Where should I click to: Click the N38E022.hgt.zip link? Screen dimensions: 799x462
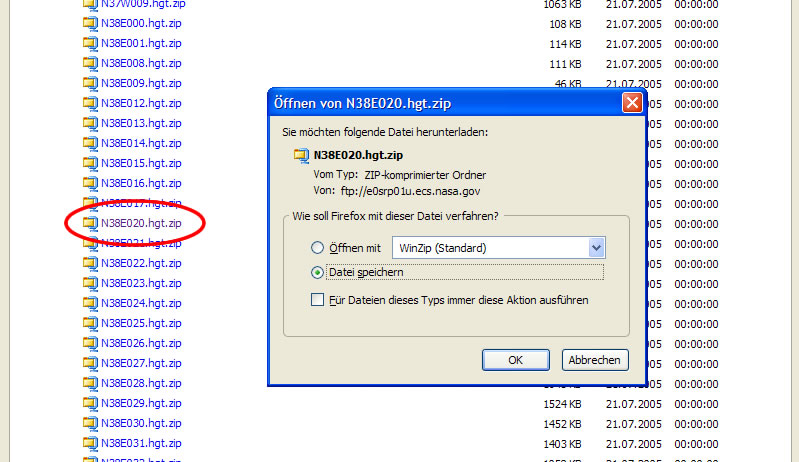pyautogui.click(x=141, y=263)
